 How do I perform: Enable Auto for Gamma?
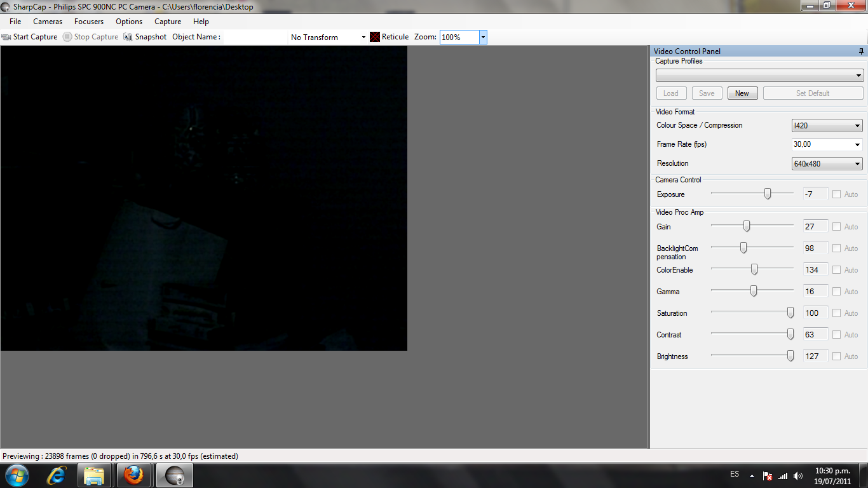pyautogui.click(x=837, y=292)
